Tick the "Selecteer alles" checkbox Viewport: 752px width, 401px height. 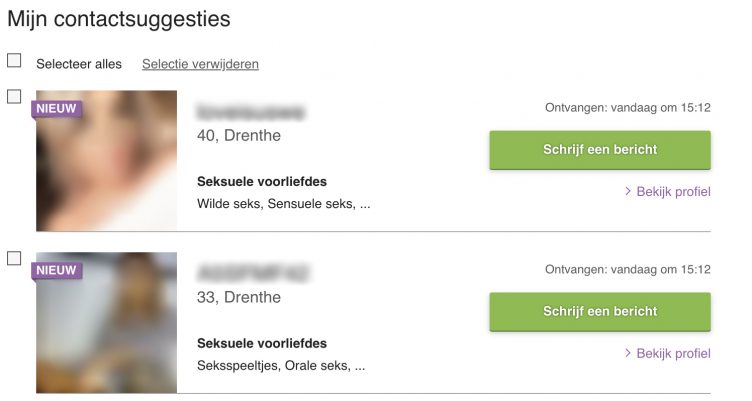click(x=14, y=61)
